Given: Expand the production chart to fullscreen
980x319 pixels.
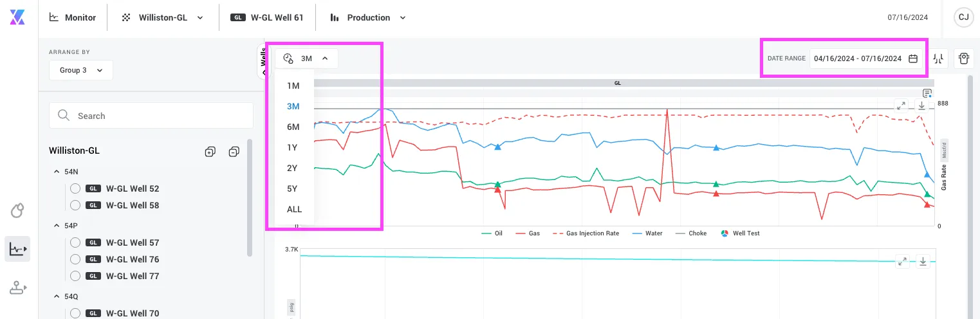Looking at the screenshot, I should coord(901,105).
